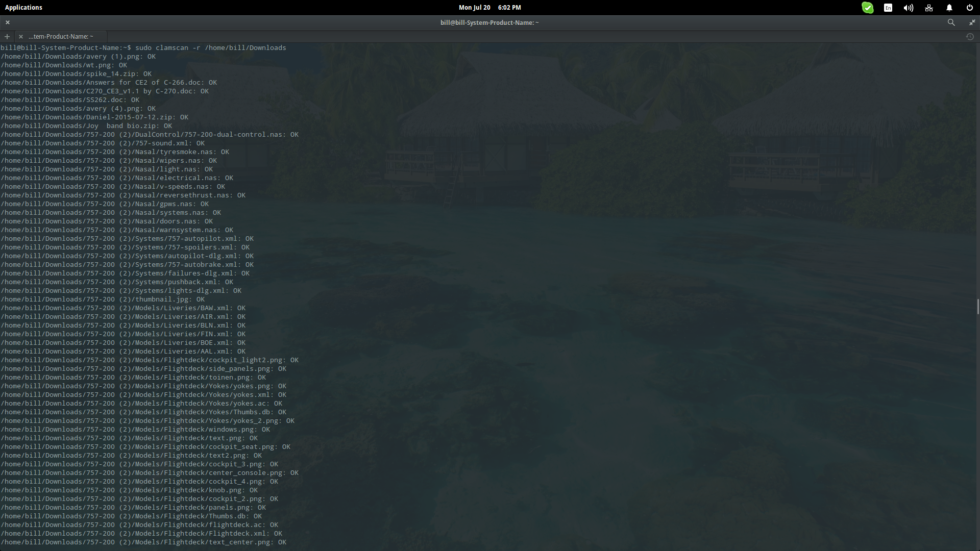Click the wt.png: OK line
Image resolution: width=980 pixels, height=551 pixels.
click(64, 65)
